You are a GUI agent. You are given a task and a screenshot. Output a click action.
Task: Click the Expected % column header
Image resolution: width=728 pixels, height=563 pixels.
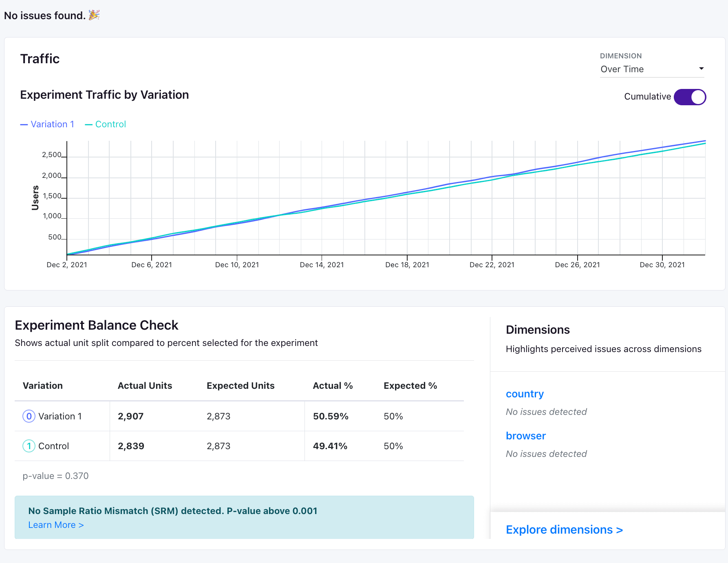point(410,386)
